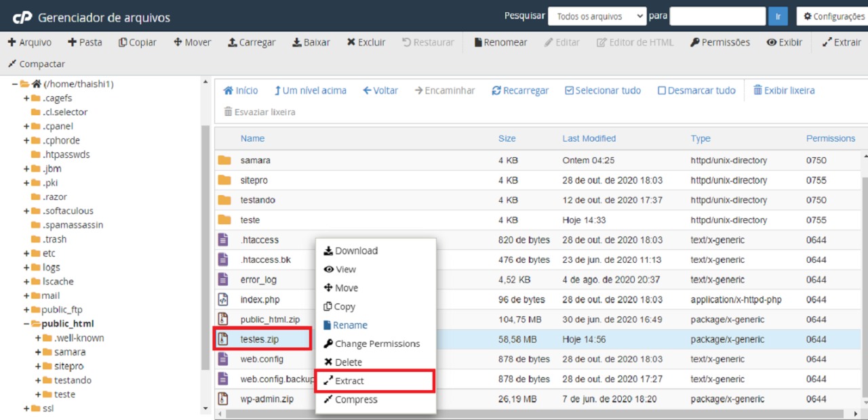Select lscache in the folder tree
The image size is (868, 420).
[58, 281]
